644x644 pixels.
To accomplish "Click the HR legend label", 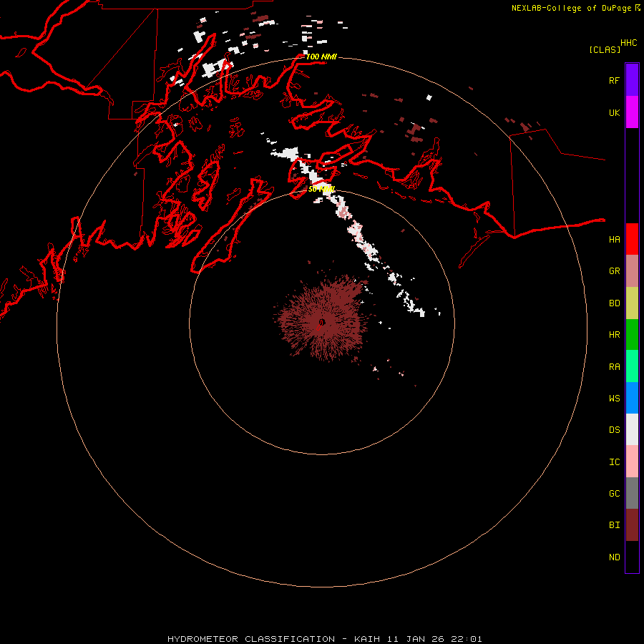I will [614, 335].
